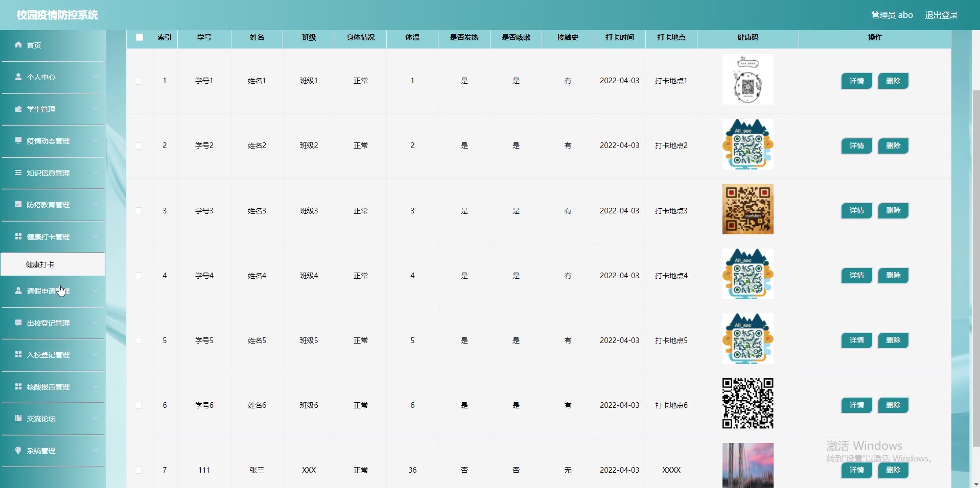The width and height of the screenshot is (980, 488).
Task: Click the person icon beside 个人中心
Action: tap(18, 77)
